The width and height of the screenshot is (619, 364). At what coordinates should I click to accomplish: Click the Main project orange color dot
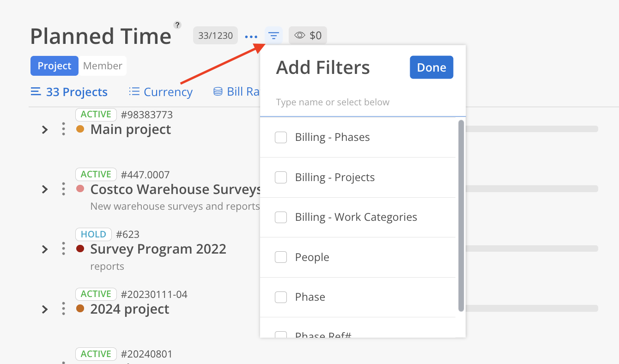click(x=80, y=129)
